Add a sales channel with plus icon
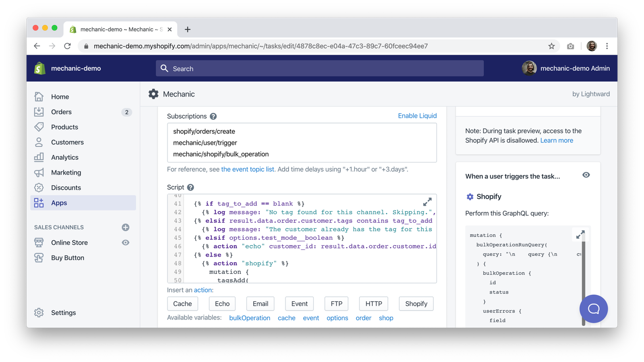Screen dimensions: 644x362 tap(126, 228)
